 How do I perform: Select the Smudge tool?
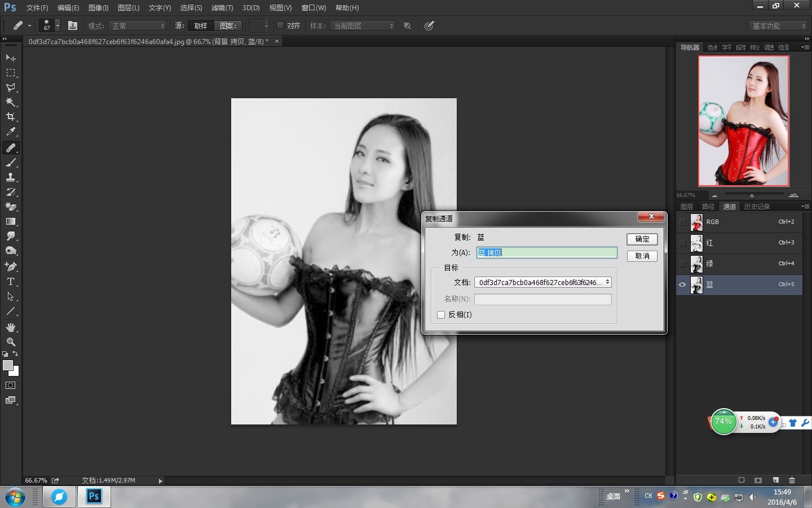click(x=11, y=236)
